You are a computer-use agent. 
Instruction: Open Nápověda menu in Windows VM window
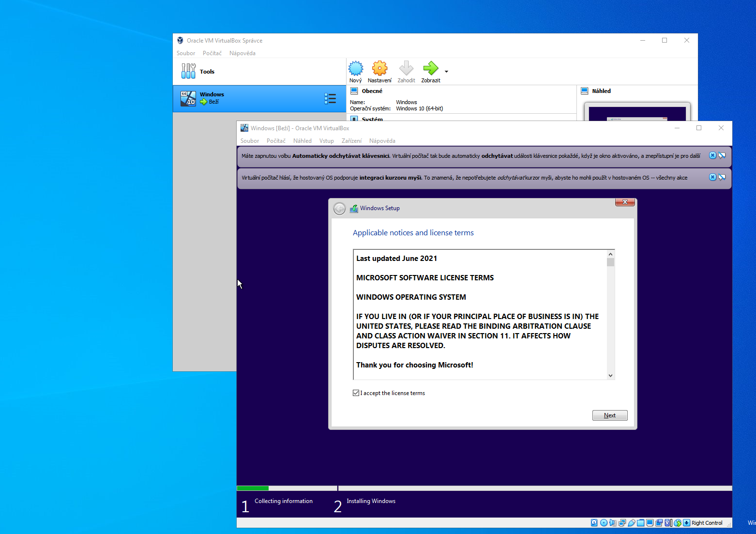coord(382,141)
